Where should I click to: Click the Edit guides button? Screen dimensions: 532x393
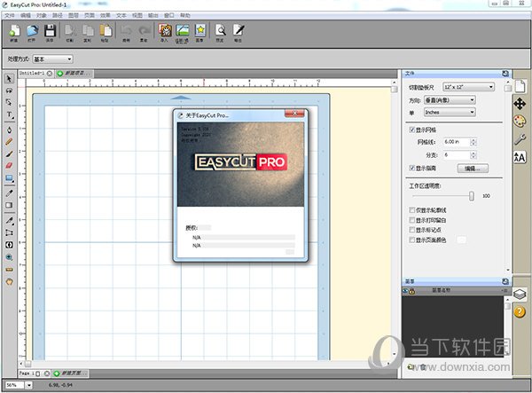pyautogui.click(x=473, y=169)
